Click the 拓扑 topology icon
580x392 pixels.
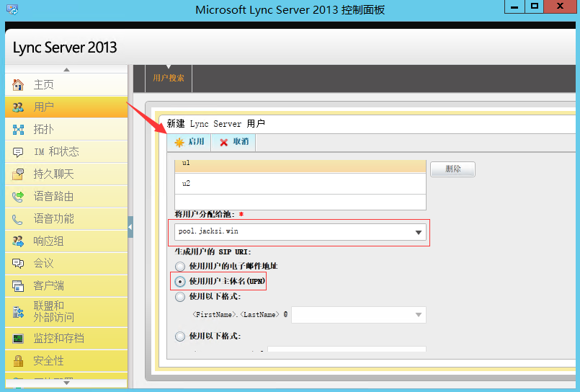point(18,130)
